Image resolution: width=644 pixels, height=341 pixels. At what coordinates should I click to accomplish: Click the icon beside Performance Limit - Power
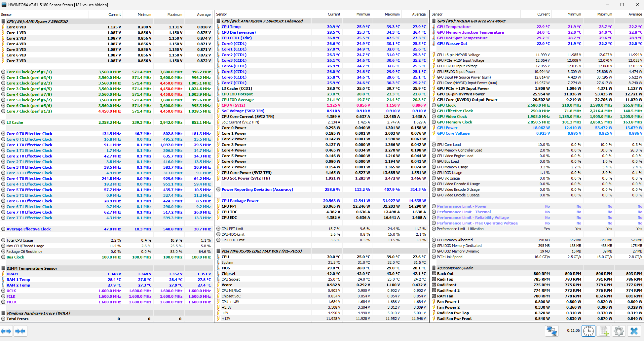pos(434,206)
